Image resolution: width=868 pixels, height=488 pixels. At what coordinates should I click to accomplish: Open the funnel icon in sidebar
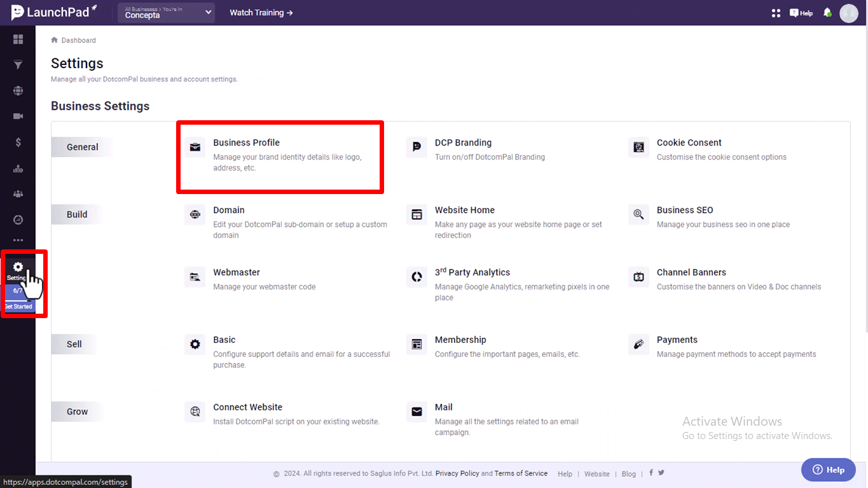[x=18, y=65]
